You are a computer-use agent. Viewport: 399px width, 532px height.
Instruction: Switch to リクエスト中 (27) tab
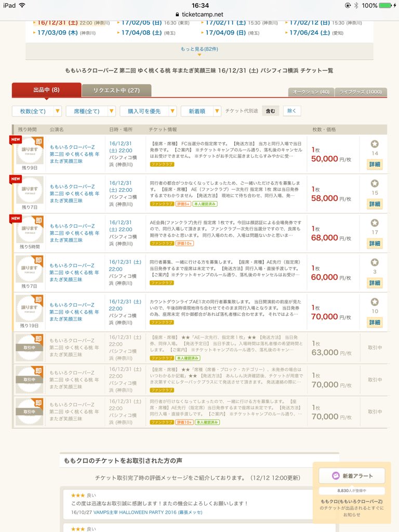pos(116,90)
